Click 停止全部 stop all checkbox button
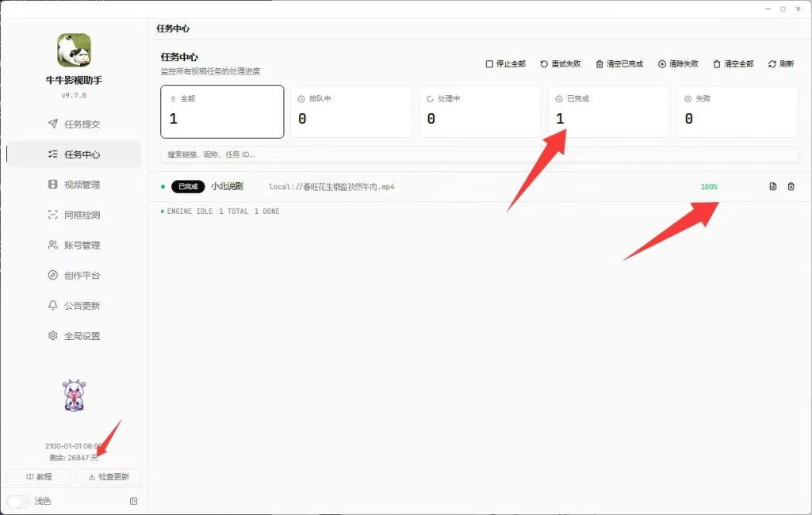The image size is (812, 515). 505,63
